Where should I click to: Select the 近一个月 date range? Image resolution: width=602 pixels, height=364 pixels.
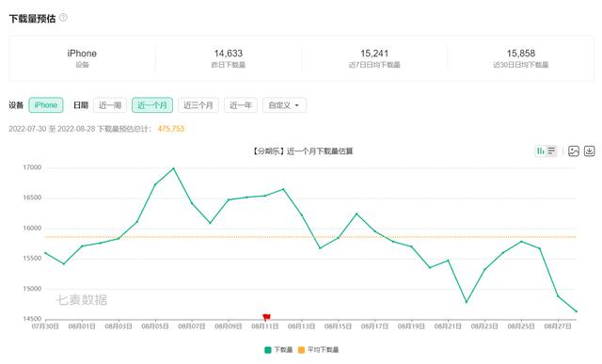pos(152,105)
